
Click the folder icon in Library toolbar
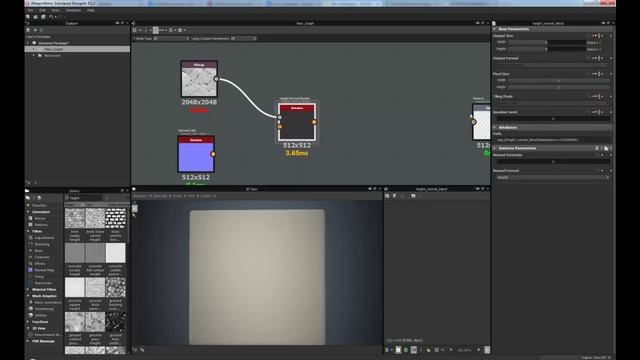pos(28,198)
